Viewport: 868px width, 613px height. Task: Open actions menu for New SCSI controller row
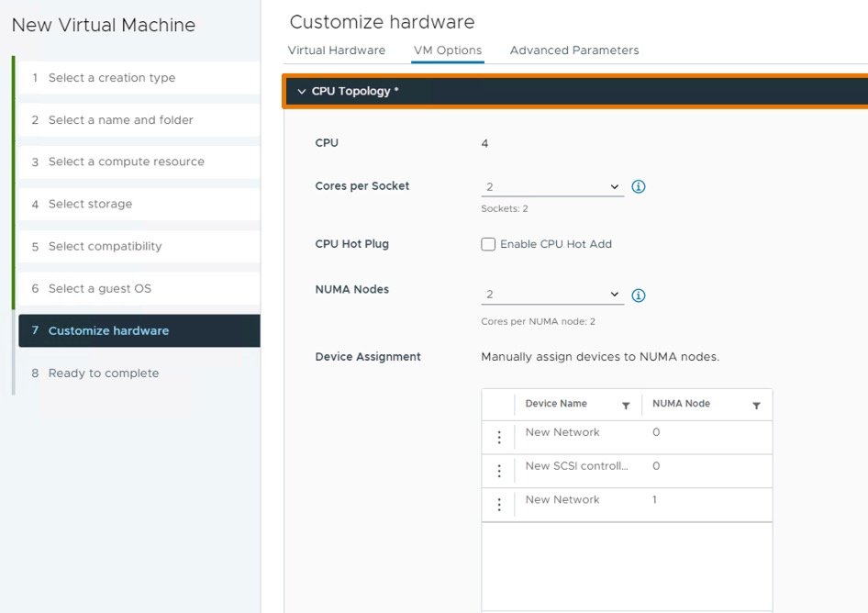pos(499,472)
